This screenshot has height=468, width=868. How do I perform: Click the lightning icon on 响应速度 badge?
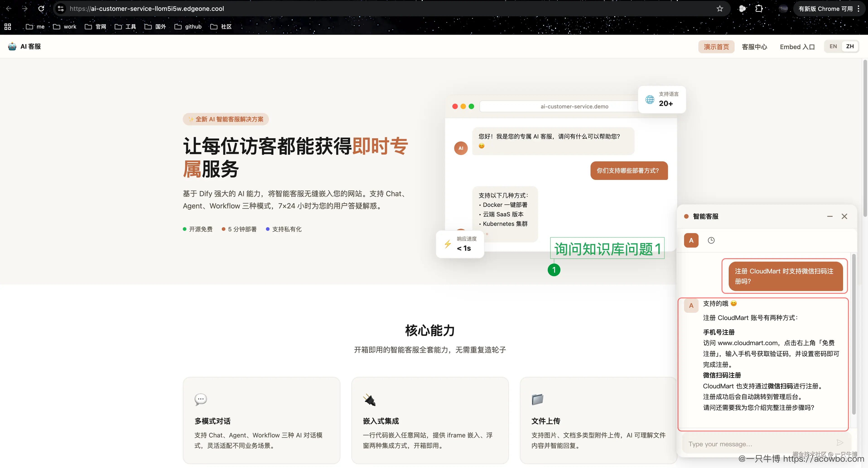[448, 244]
